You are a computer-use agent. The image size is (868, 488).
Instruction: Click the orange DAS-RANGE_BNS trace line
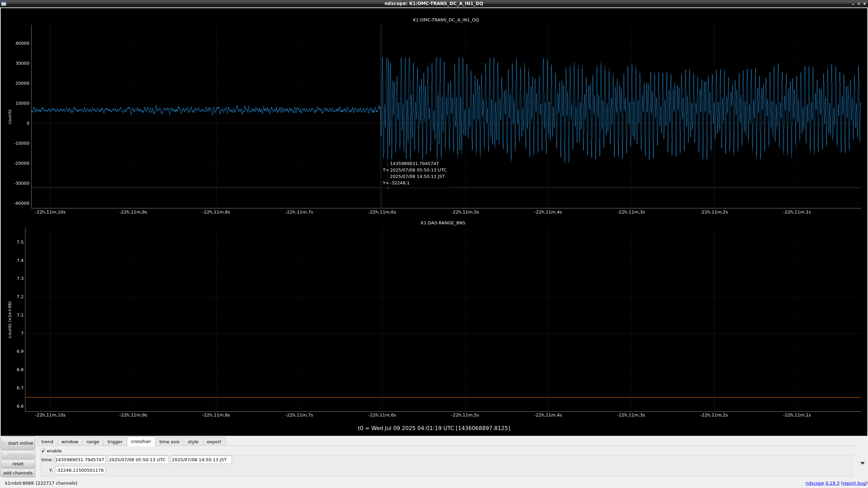click(x=443, y=397)
